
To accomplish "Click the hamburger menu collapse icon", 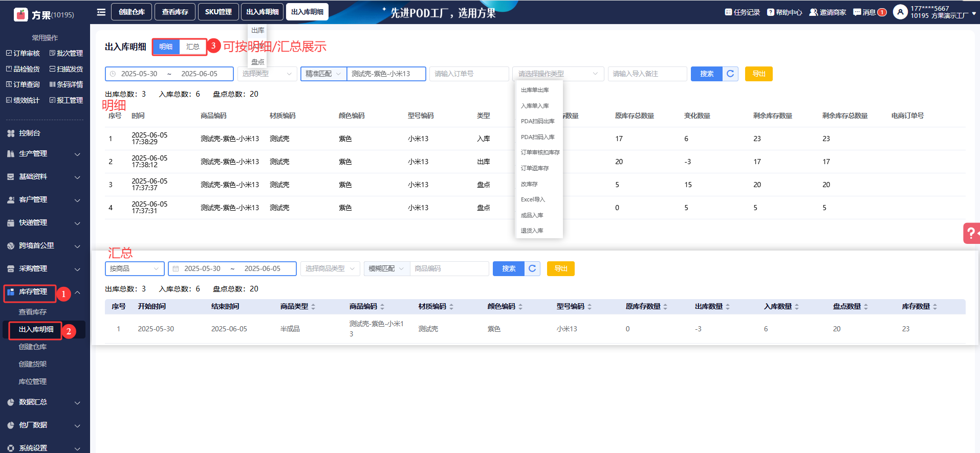I will 101,12.
